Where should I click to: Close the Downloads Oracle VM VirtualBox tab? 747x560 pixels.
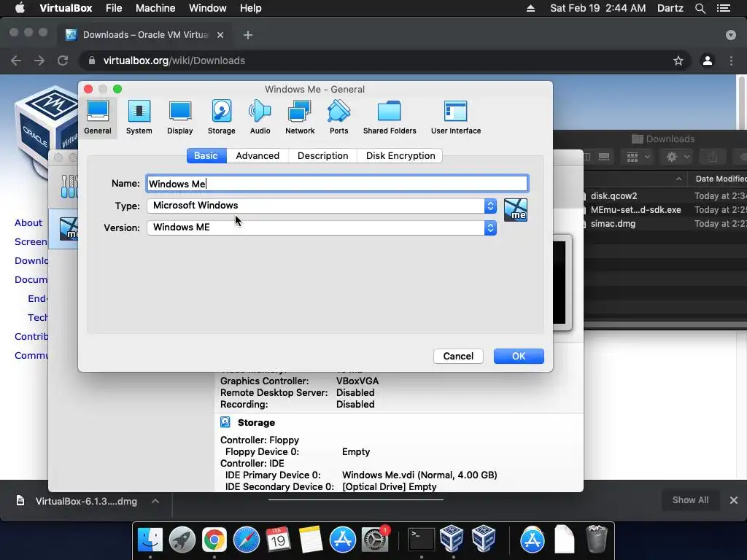tap(220, 35)
